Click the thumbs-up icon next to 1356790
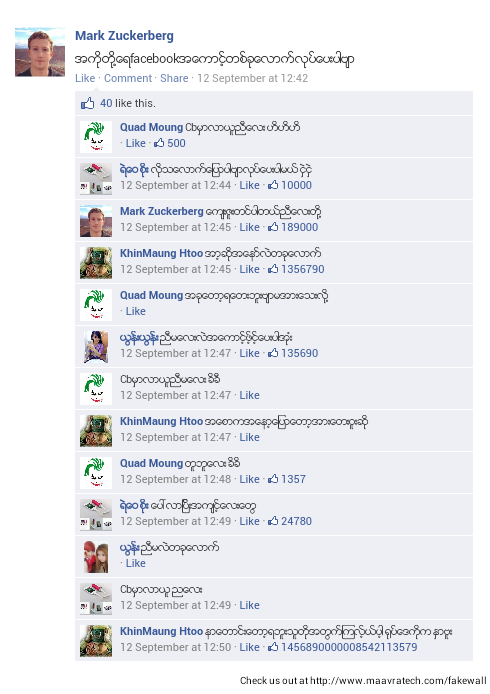 click(273, 269)
